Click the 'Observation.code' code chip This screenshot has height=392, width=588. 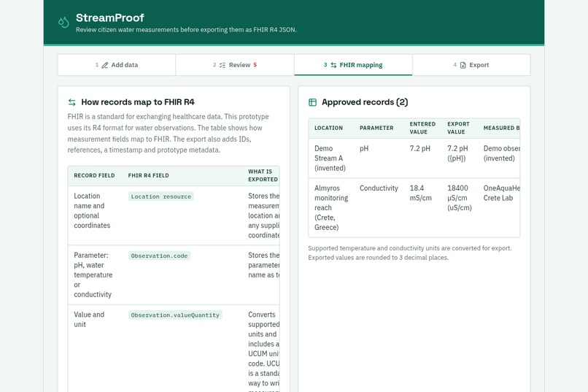159,255
